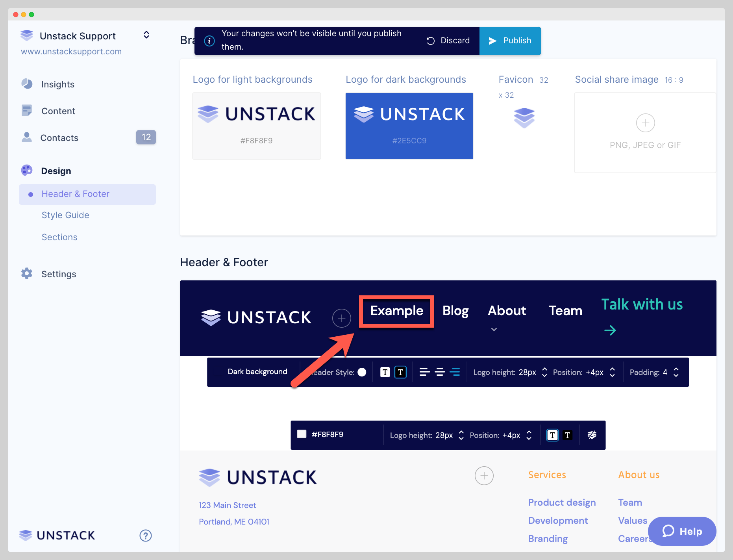Select the light text style icon in header toolbar
This screenshot has height=560, width=733.
[x=385, y=372]
